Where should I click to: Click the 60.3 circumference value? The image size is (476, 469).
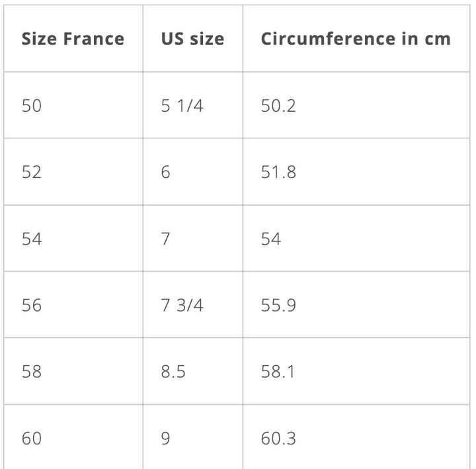point(278,438)
